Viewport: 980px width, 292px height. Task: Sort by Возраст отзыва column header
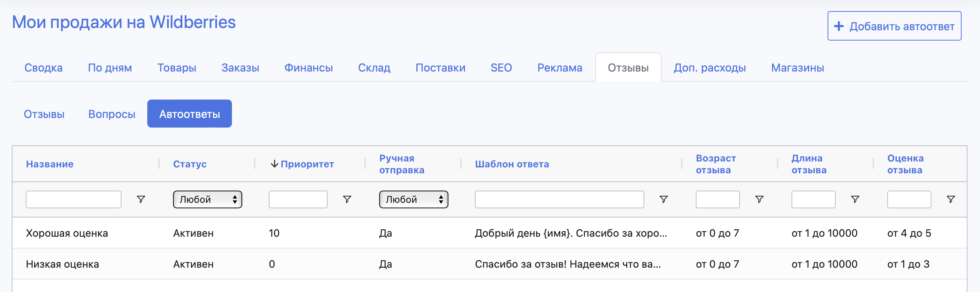(x=716, y=164)
